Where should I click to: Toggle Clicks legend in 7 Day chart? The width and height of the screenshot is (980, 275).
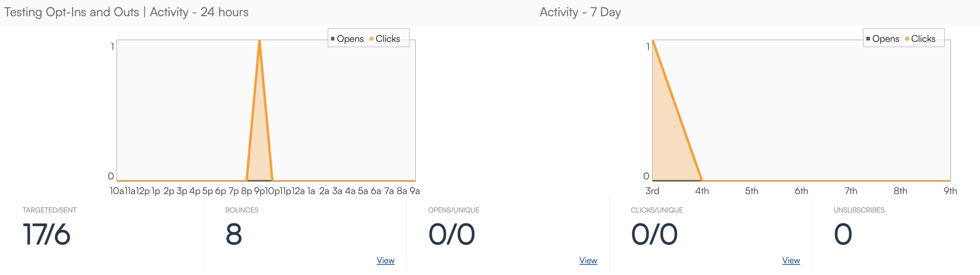923,39
